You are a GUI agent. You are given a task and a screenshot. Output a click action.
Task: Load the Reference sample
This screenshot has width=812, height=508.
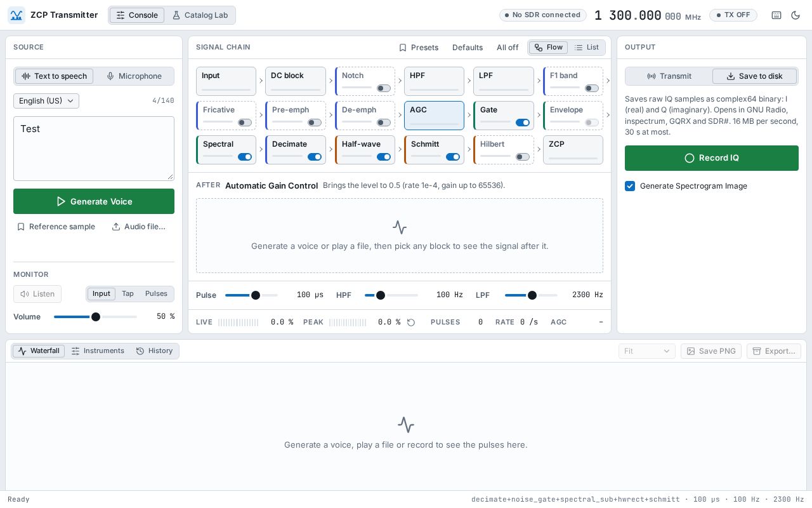[56, 227]
